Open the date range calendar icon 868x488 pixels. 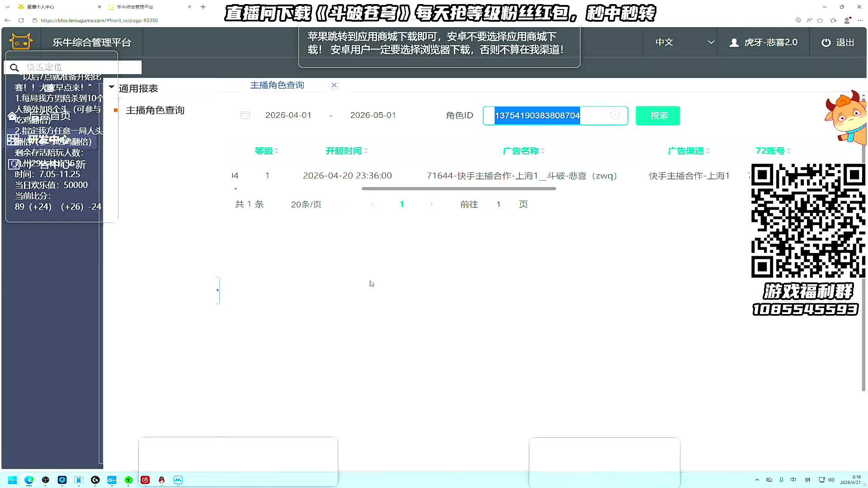[x=245, y=116]
